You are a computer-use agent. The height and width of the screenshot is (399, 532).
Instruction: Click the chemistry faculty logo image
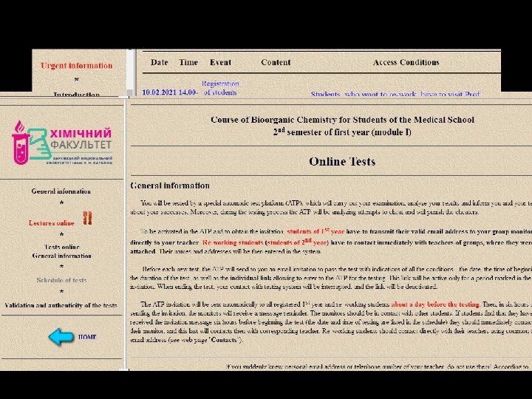click(x=62, y=142)
